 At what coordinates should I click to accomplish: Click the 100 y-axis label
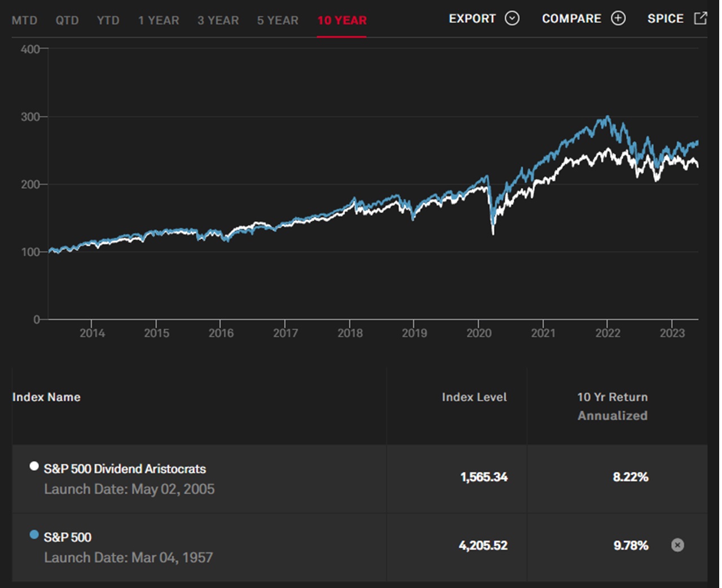[x=30, y=252]
